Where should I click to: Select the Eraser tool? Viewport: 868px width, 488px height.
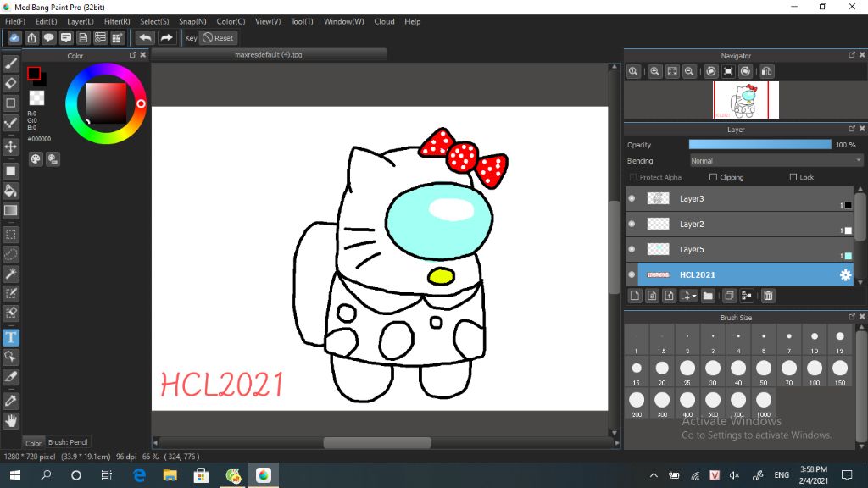point(10,84)
